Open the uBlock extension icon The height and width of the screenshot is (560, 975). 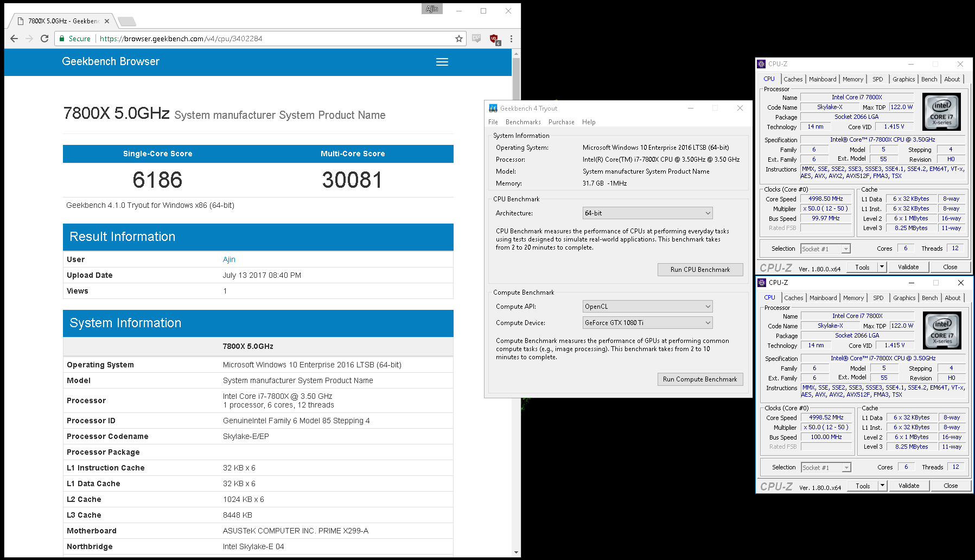tap(494, 39)
